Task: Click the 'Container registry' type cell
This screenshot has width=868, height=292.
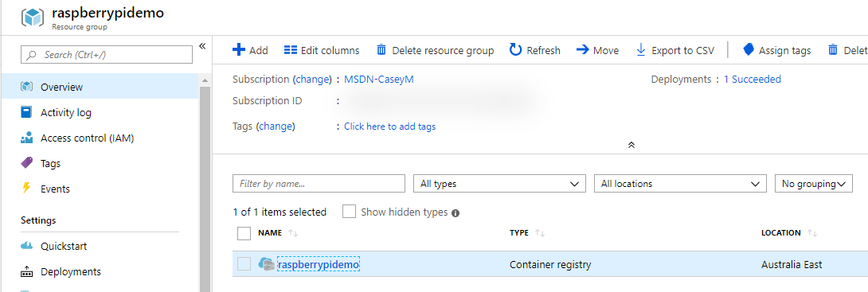Action: tap(550, 265)
